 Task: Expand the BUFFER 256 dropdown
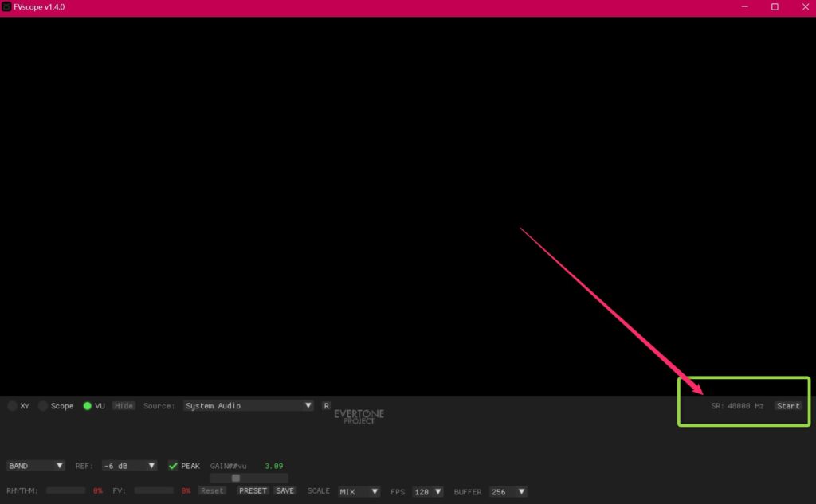pos(508,492)
